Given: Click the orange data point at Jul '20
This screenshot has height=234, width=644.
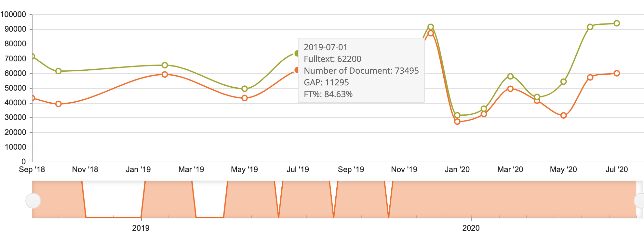Looking at the screenshot, I should (x=616, y=73).
